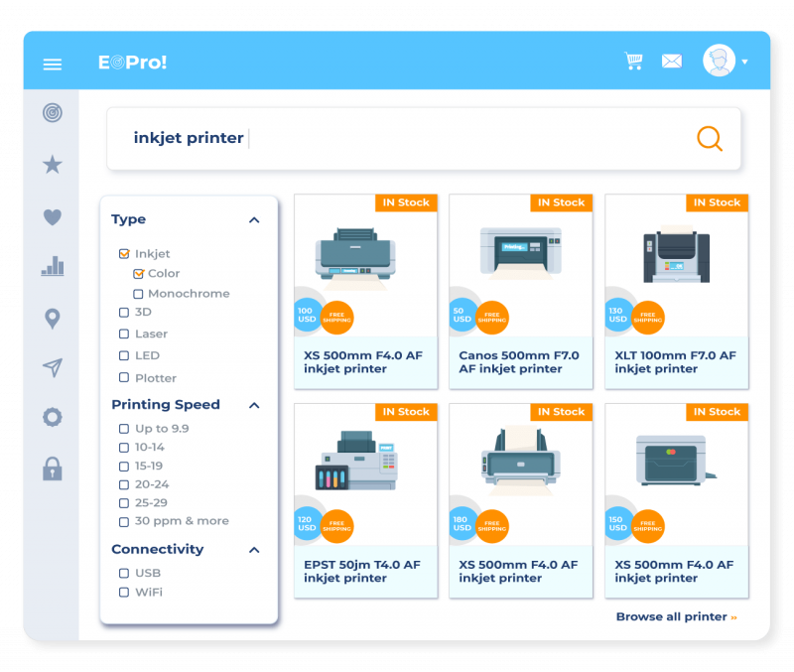Viewport: 794px width, 672px height.
Task: Check the Laser type checkbox
Action: [x=123, y=334]
